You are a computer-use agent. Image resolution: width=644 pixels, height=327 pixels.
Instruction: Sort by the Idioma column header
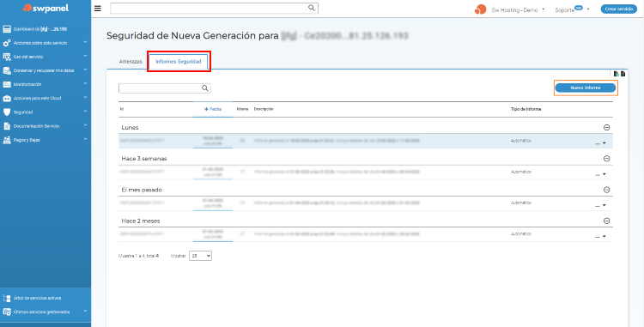pos(242,109)
